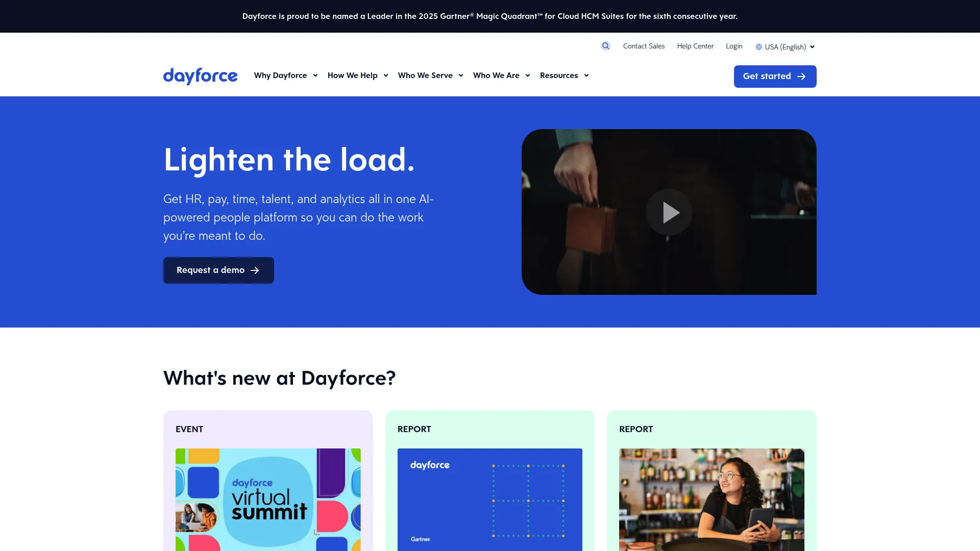Image resolution: width=980 pixels, height=551 pixels.
Task: Click the Contact Sales link
Action: pos(644,46)
